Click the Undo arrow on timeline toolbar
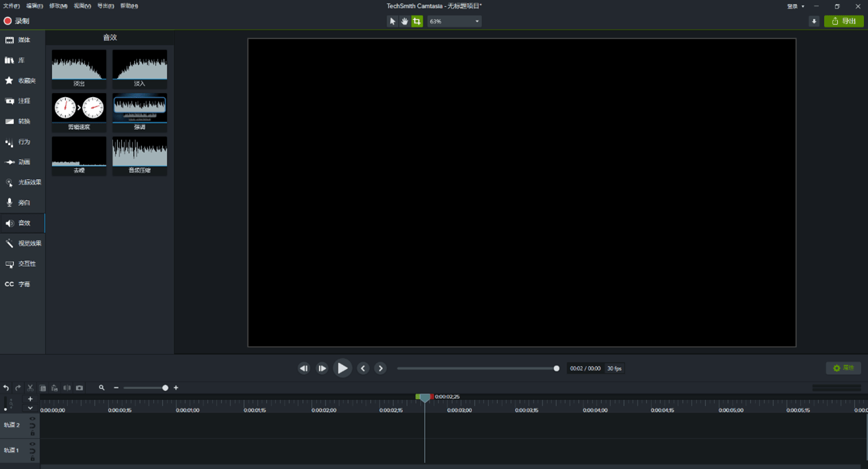 tap(6, 388)
